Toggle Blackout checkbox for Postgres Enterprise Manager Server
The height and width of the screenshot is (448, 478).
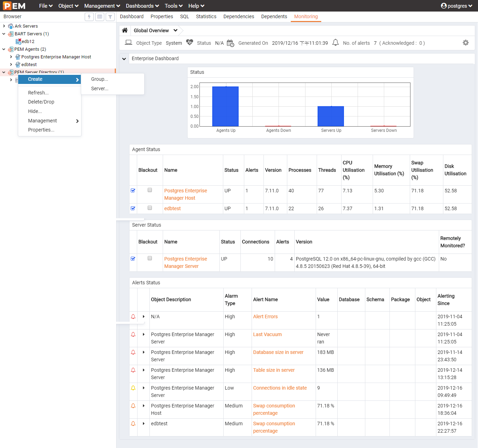(x=150, y=258)
